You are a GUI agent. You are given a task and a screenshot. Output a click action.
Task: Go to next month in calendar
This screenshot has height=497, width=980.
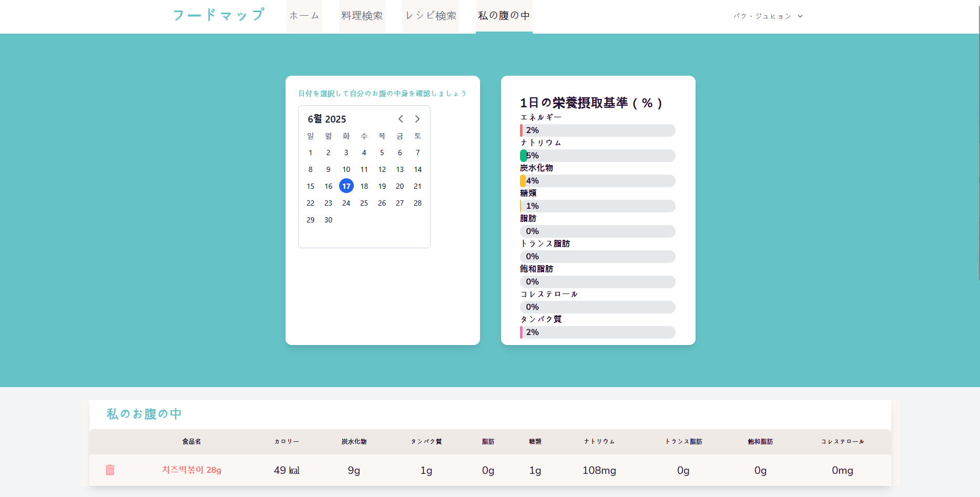(417, 119)
